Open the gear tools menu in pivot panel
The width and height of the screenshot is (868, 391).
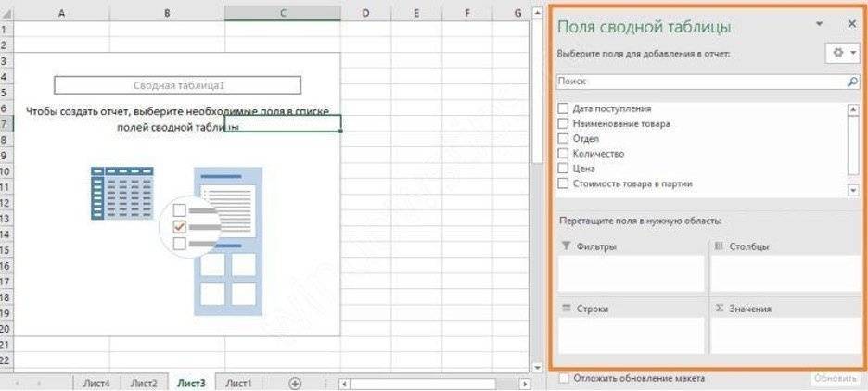(838, 53)
